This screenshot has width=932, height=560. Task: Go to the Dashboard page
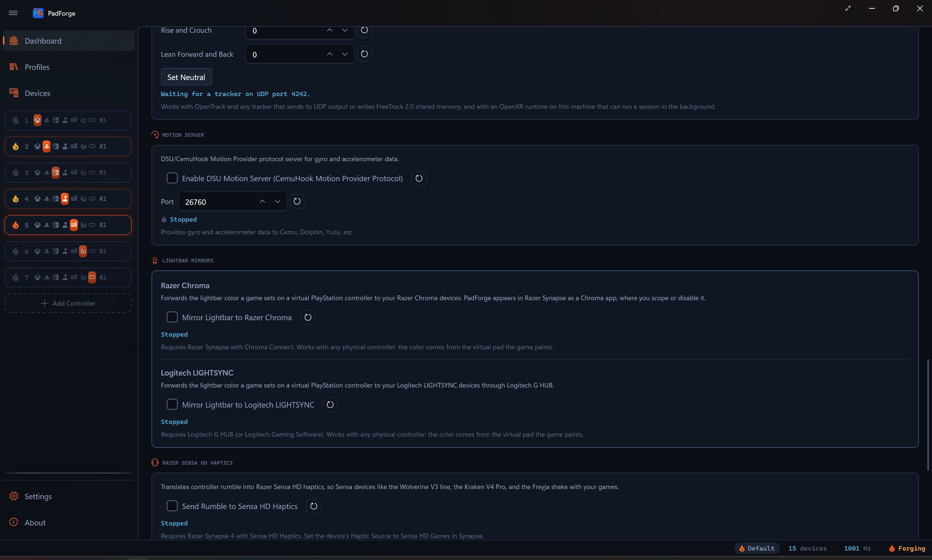click(x=69, y=41)
